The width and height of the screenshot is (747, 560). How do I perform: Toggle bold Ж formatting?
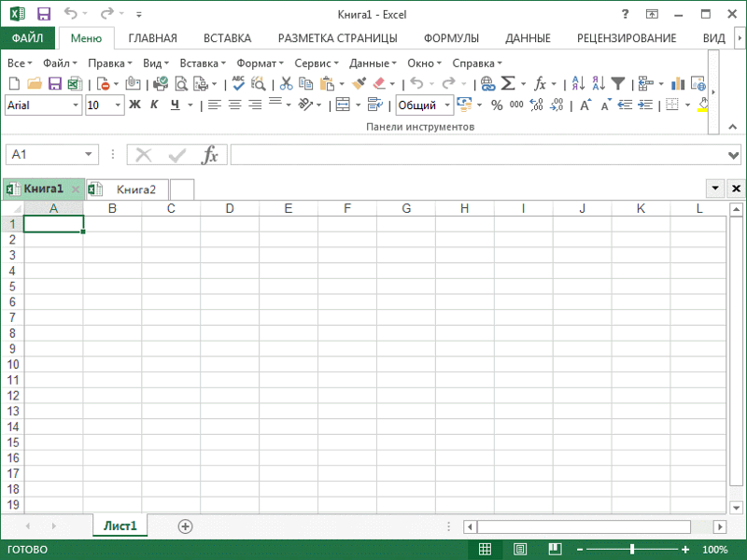point(134,105)
